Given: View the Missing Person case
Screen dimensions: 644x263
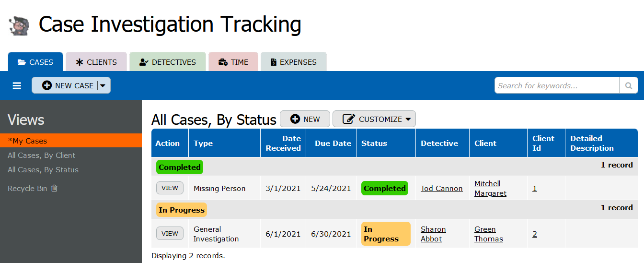Looking at the screenshot, I should tap(170, 188).
